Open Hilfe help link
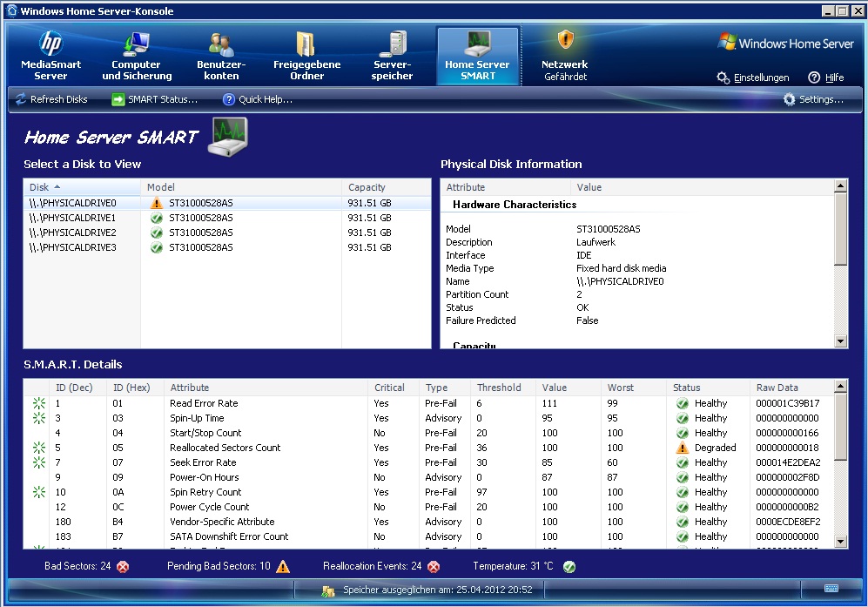Image resolution: width=868 pixels, height=607 pixels. pyautogui.click(x=826, y=78)
